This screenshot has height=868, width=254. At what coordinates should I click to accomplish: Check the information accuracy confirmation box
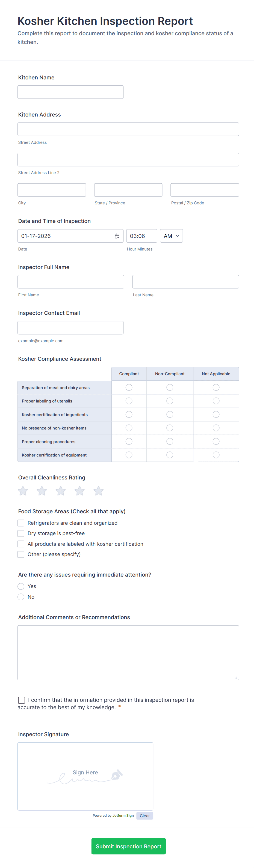[x=22, y=700]
